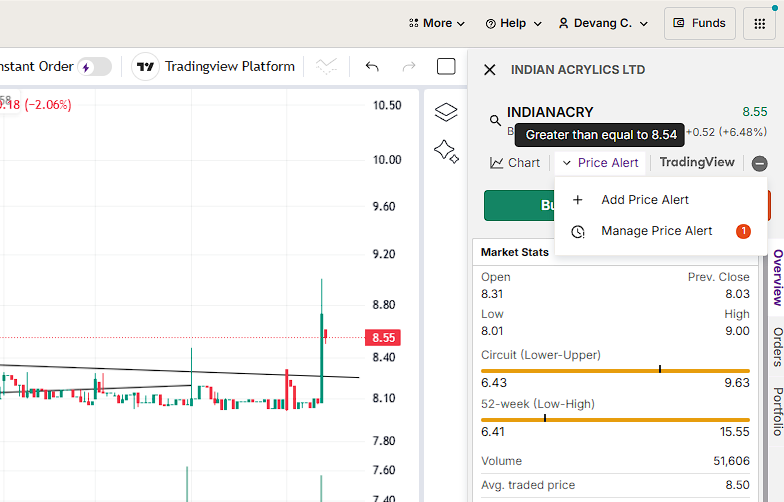
Task: Click the Volume value 51,606
Action: point(731,461)
